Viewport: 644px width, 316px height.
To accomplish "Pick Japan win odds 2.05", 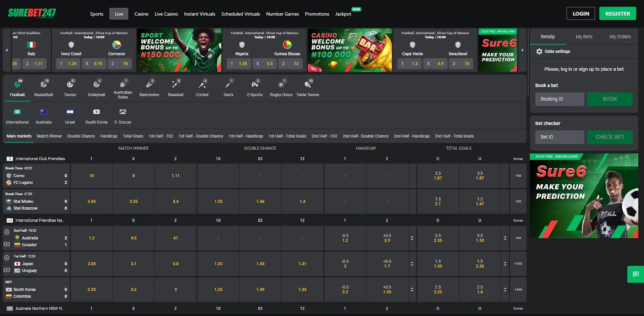I will coord(92,264).
